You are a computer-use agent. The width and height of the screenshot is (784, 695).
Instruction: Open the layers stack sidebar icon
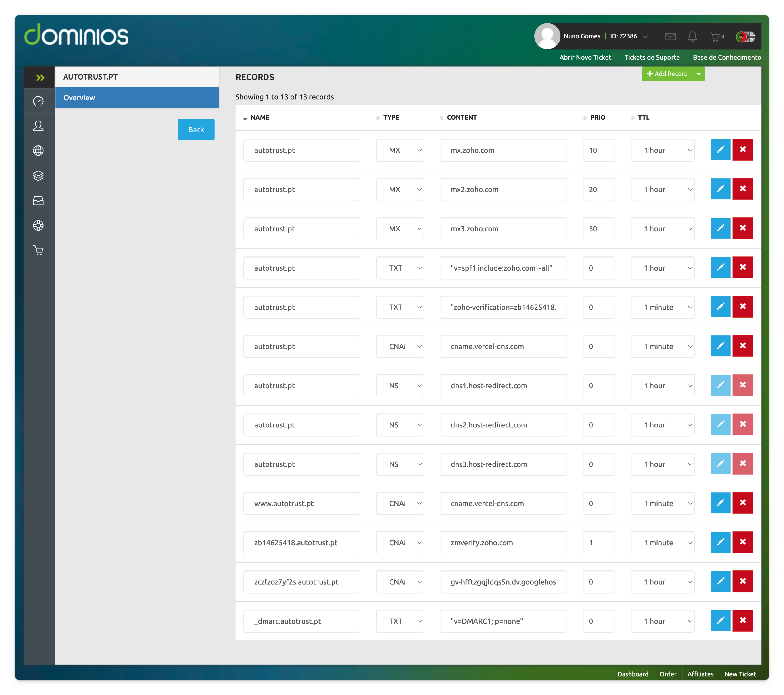38,176
